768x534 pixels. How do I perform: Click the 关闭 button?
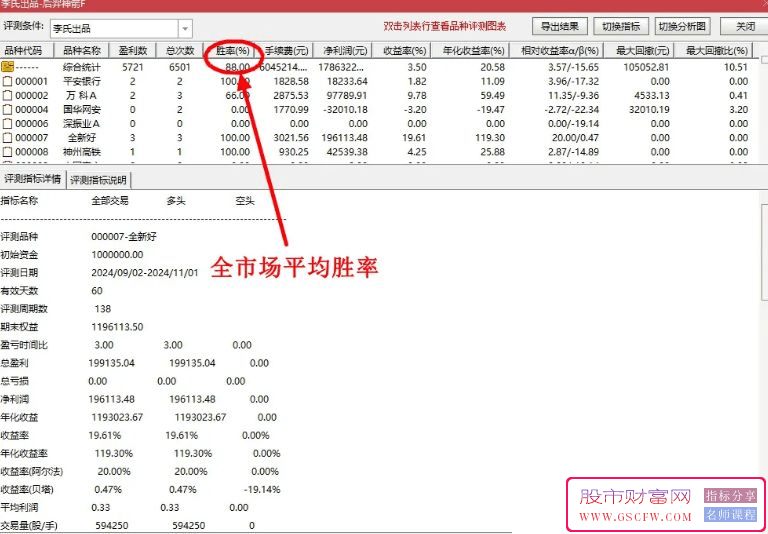[x=745, y=26]
